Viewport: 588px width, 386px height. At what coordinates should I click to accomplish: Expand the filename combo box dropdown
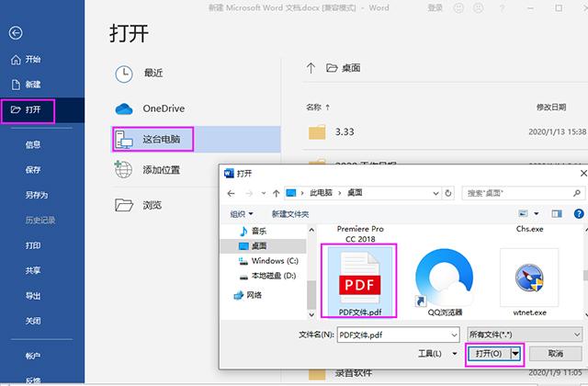pos(454,335)
